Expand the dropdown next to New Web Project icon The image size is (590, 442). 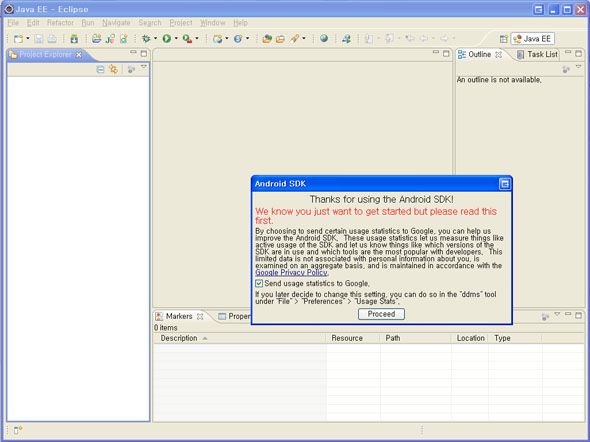coord(227,39)
